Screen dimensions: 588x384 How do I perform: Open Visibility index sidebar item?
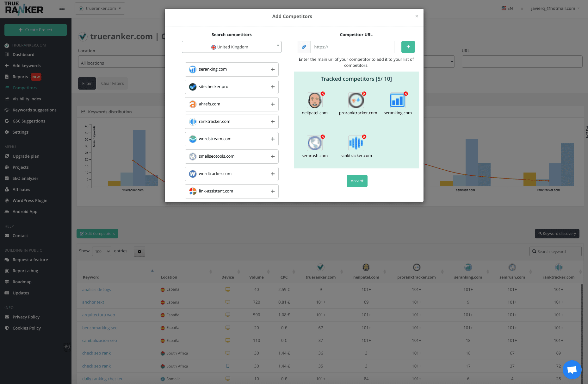[x=27, y=99]
